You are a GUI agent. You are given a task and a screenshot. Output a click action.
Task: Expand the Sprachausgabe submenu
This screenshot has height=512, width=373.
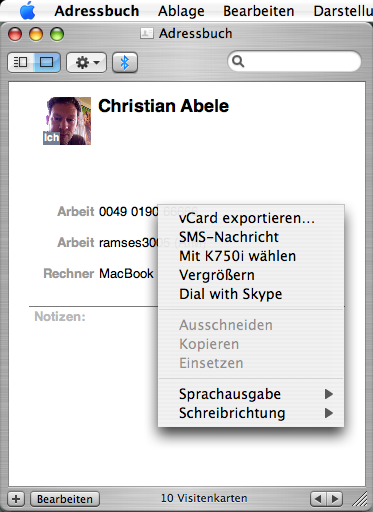(251, 394)
